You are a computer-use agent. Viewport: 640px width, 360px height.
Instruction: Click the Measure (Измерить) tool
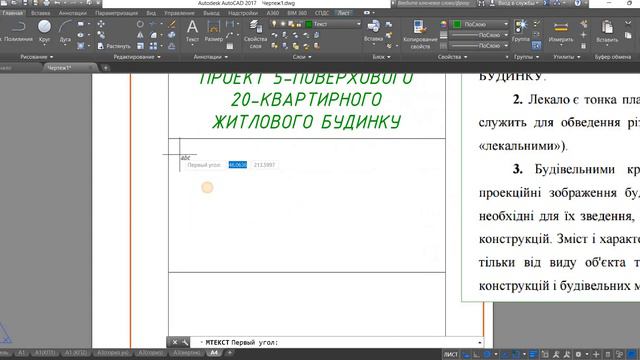561,32
